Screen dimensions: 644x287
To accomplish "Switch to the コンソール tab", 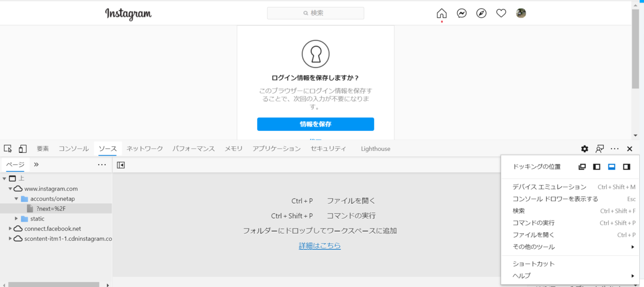I will [x=74, y=149].
